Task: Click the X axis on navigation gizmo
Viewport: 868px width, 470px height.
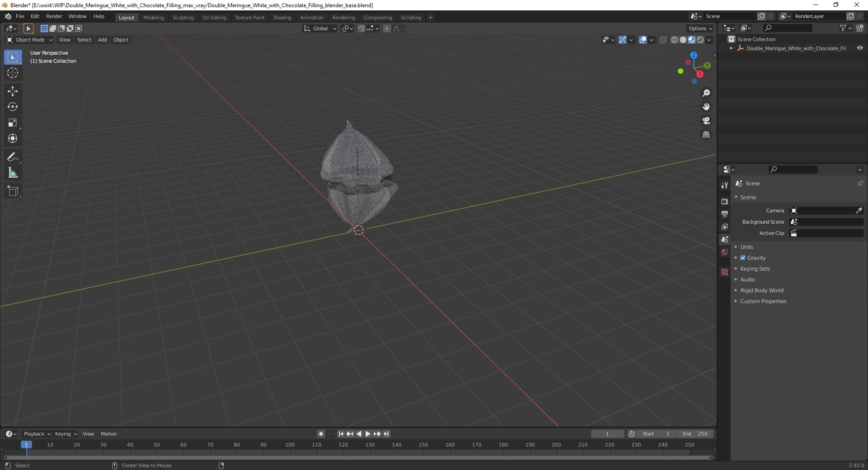Action: [x=700, y=74]
